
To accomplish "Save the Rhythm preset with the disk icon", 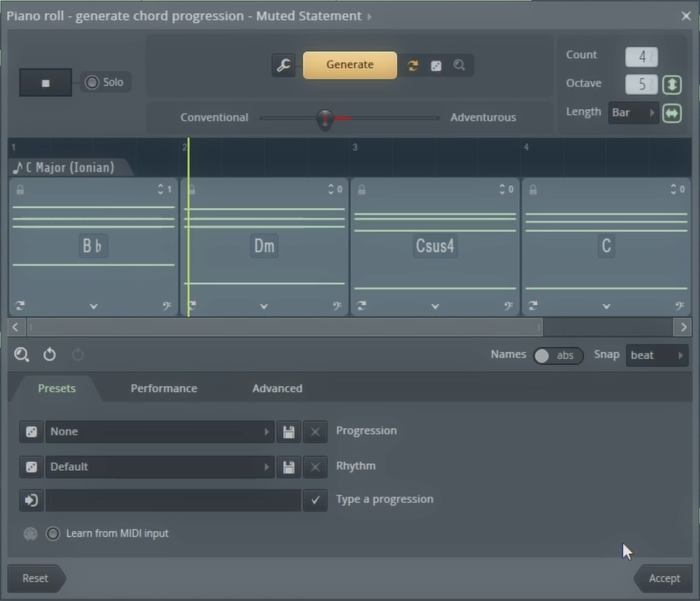I will (x=288, y=467).
